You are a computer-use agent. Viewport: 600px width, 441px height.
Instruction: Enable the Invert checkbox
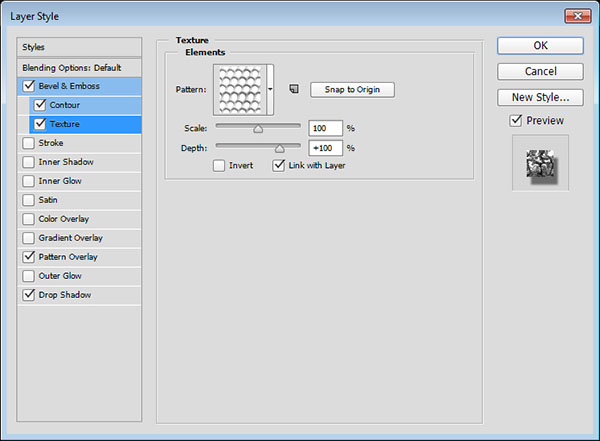coord(219,166)
